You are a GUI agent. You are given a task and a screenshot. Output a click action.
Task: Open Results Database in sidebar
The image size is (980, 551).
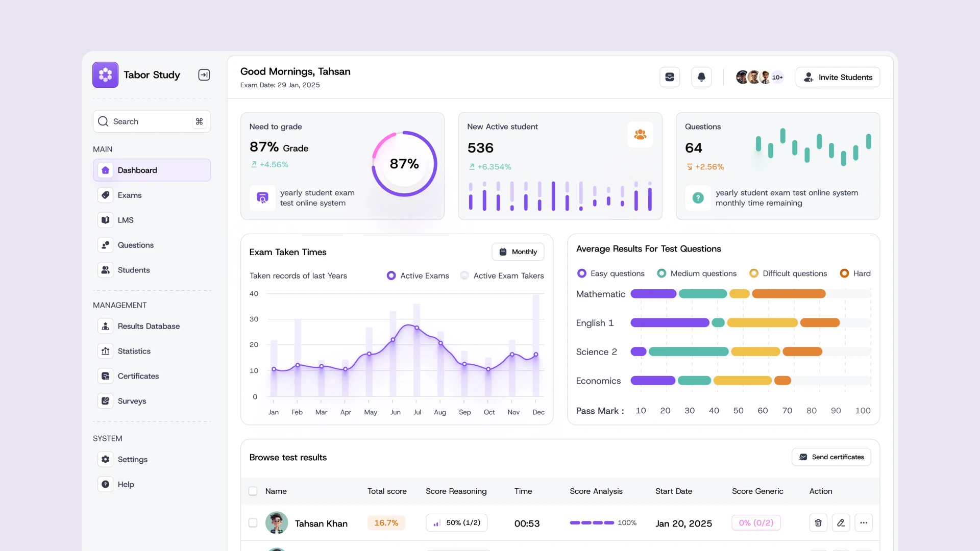click(152, 327)
